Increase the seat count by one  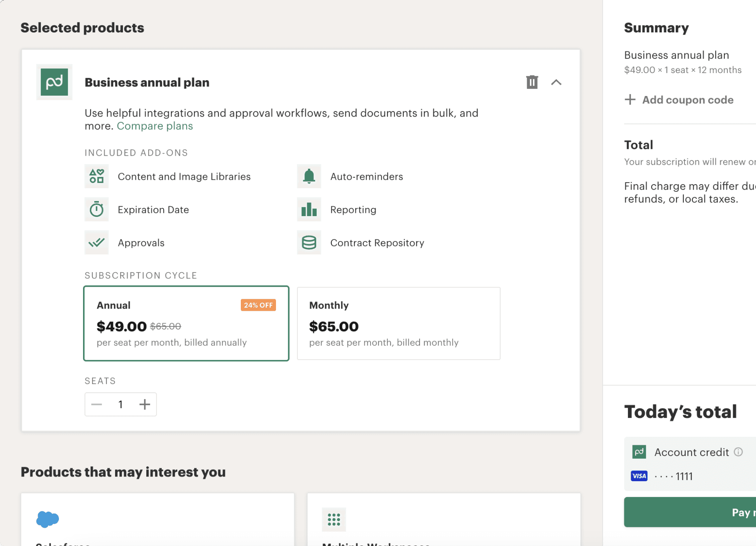(x=145, y=404)
